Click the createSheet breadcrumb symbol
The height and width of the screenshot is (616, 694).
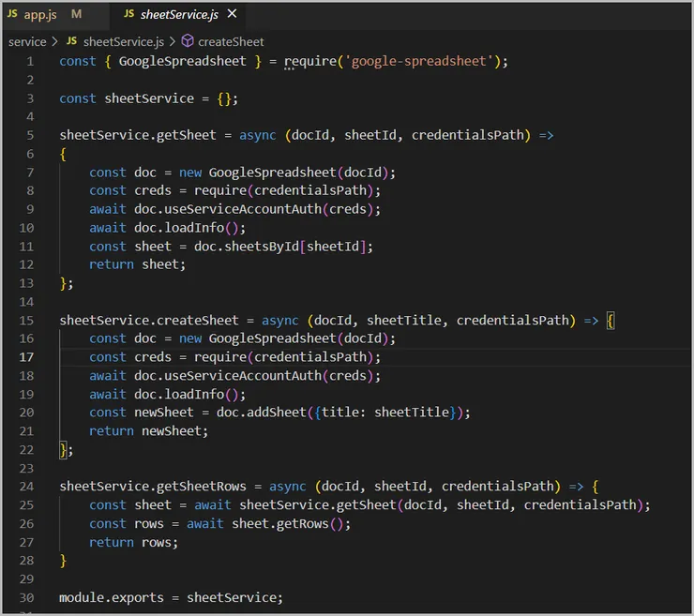(231, 42)
